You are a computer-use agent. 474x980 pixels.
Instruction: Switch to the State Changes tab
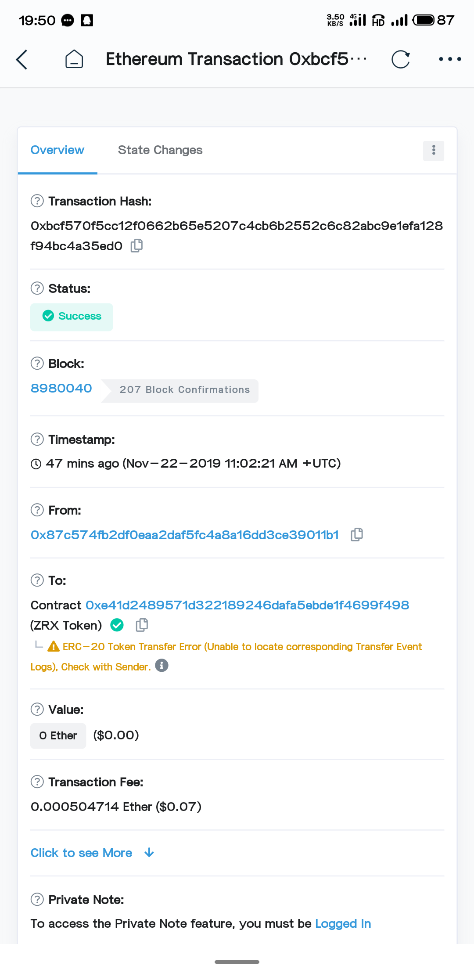(160, 150)
